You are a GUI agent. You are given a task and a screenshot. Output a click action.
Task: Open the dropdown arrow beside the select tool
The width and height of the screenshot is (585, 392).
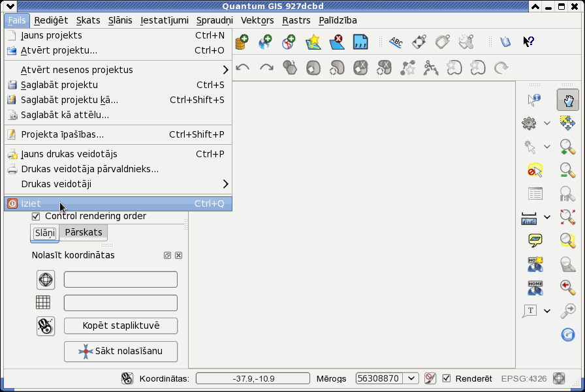[x=547, y=147]
